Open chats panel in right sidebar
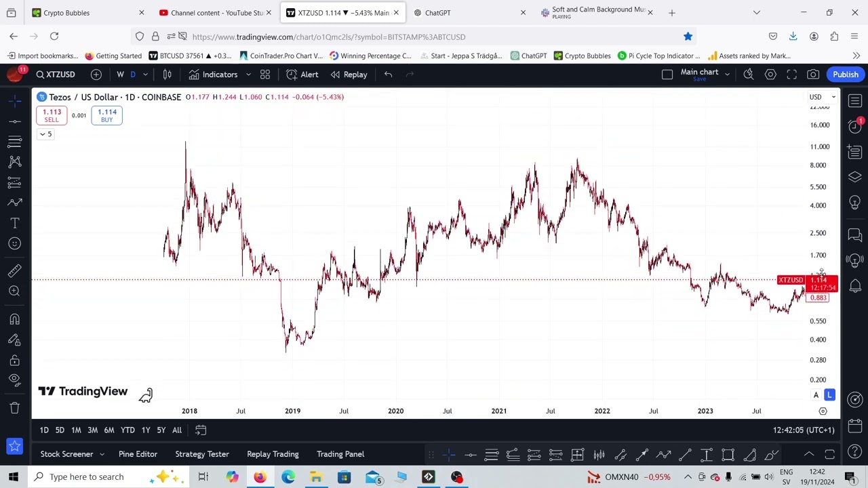This screenshot has height=488, width=868. pyautogui.click(x=854, y=235)
